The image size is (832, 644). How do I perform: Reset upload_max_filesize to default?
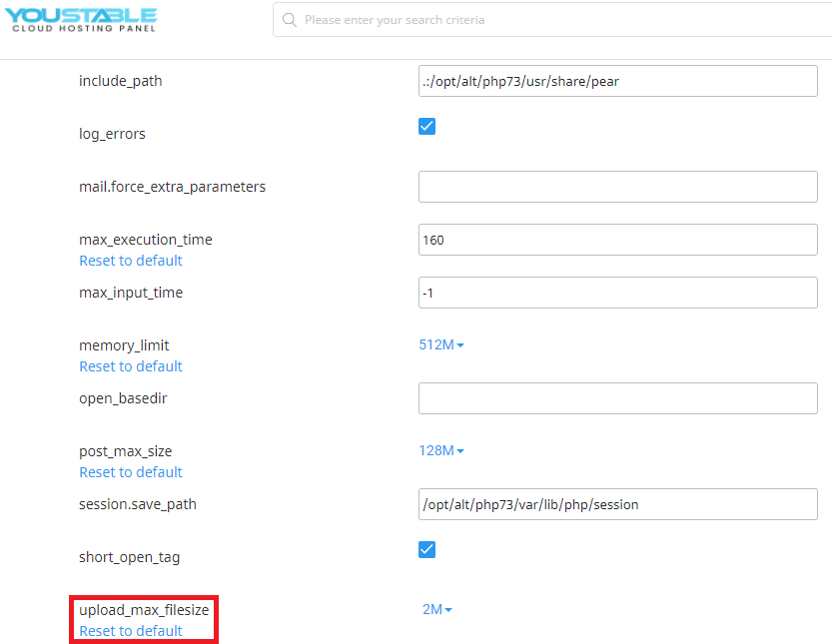pyautogui.click(x=131, y=631)
